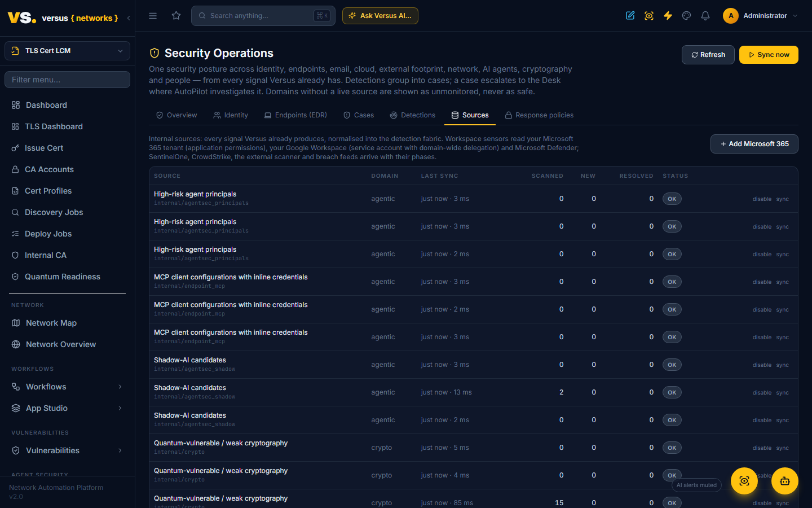Click the lightning bolt quick actions icon
Image resolution: width=812 pixels, height=508 pixels.
668,16
